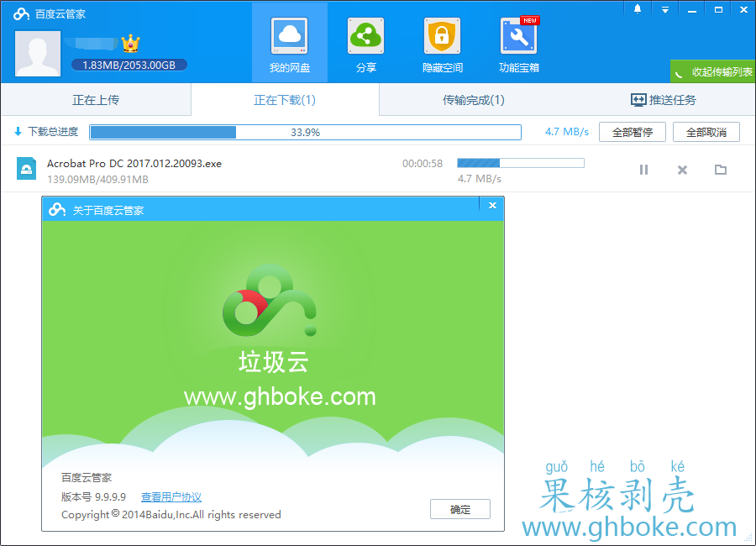Viewport: 756px width, 546px height.
Task: Click the total download progress bar
Action: [x=305, y=132]
